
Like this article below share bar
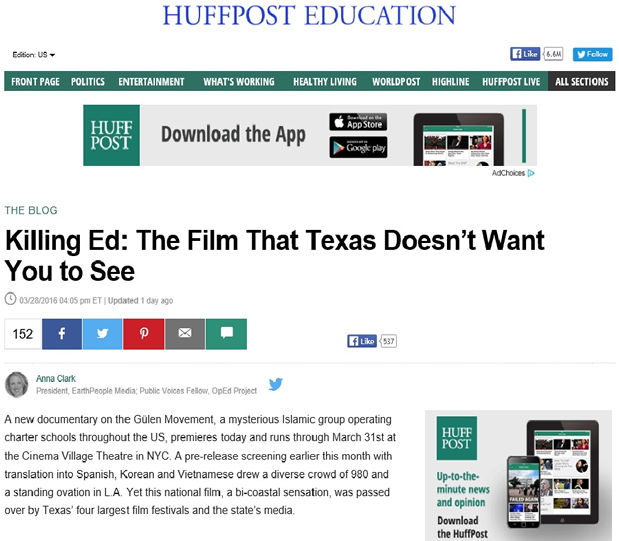[x=362, y=341]
